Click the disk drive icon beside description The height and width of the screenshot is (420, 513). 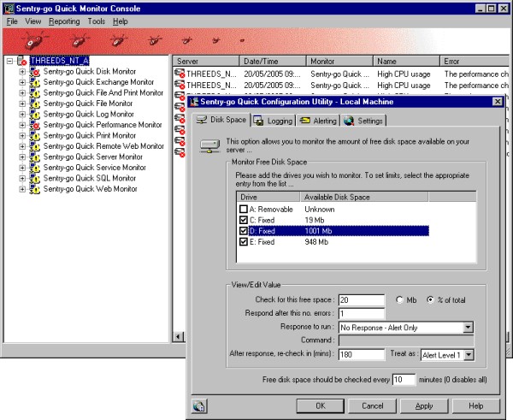209,146
